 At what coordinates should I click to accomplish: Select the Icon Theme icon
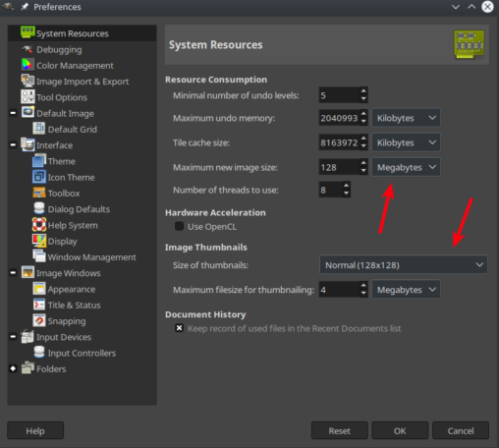click(x=39, y=177)
